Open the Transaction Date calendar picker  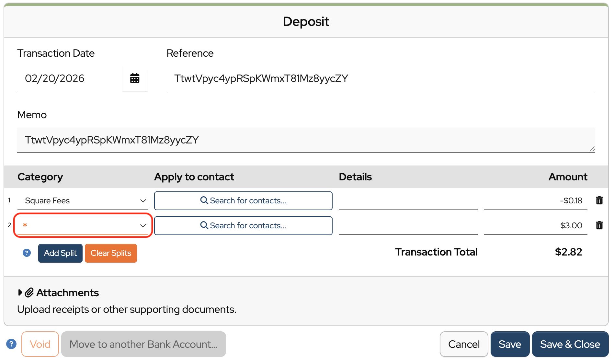[134, 78]
